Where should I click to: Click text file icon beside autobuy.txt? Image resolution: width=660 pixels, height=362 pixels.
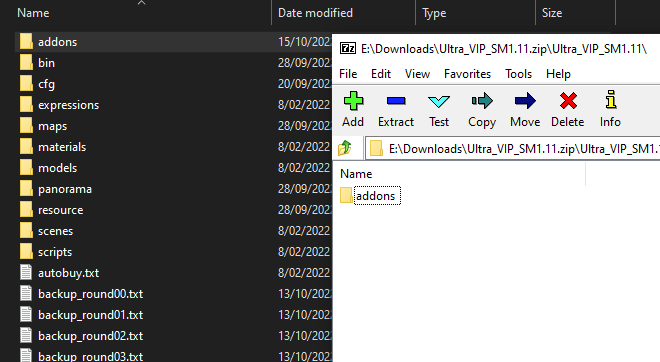pyautogui.click(x=26, y=272)
